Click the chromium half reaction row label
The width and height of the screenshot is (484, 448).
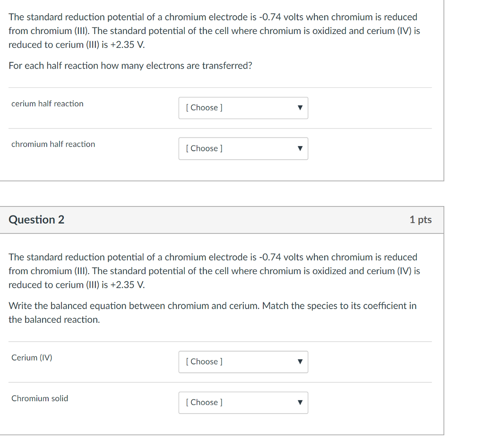pyautogui.click(x=52, y=144)
